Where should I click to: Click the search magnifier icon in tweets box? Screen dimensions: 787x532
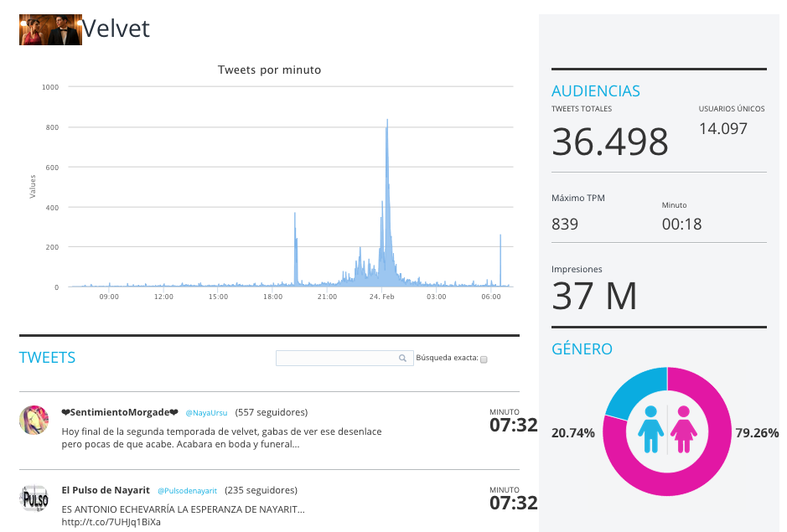click(402, 358)
